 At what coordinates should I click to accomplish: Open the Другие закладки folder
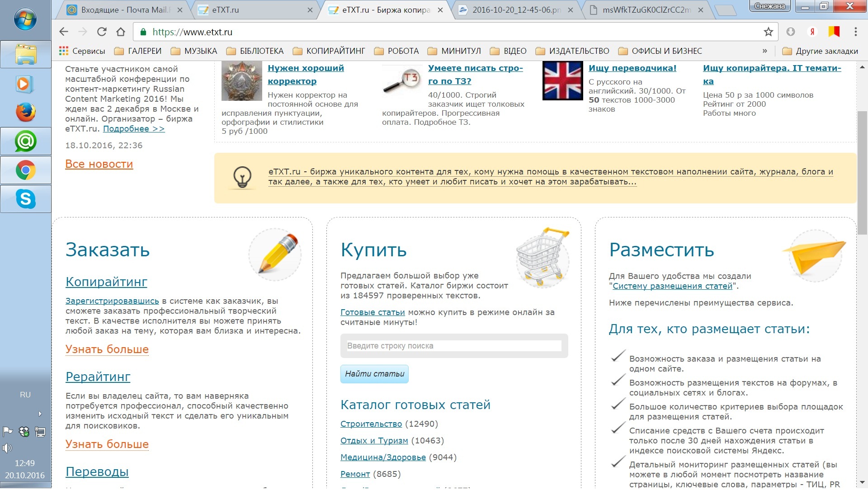pyautogui.click(x=820, y=51)
